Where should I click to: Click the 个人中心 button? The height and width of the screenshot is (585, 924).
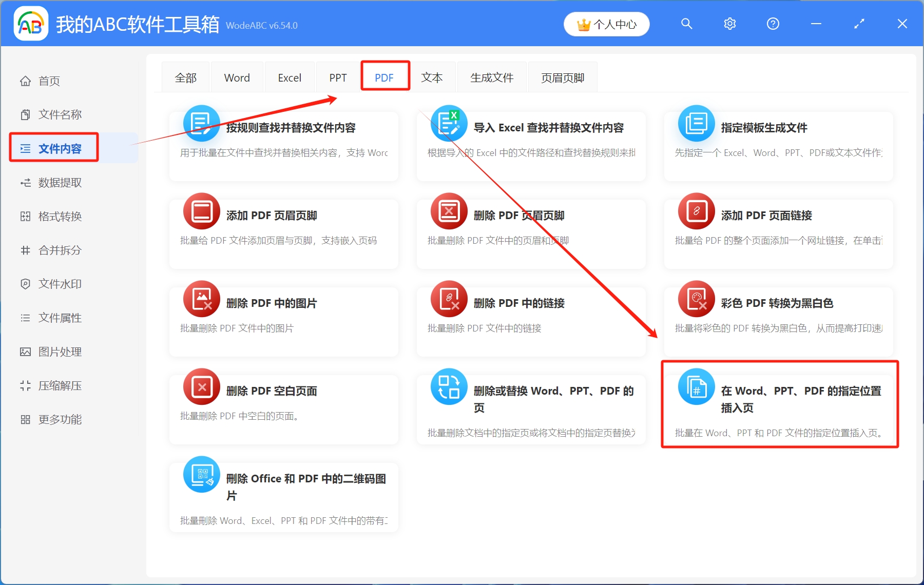point(606,24)
